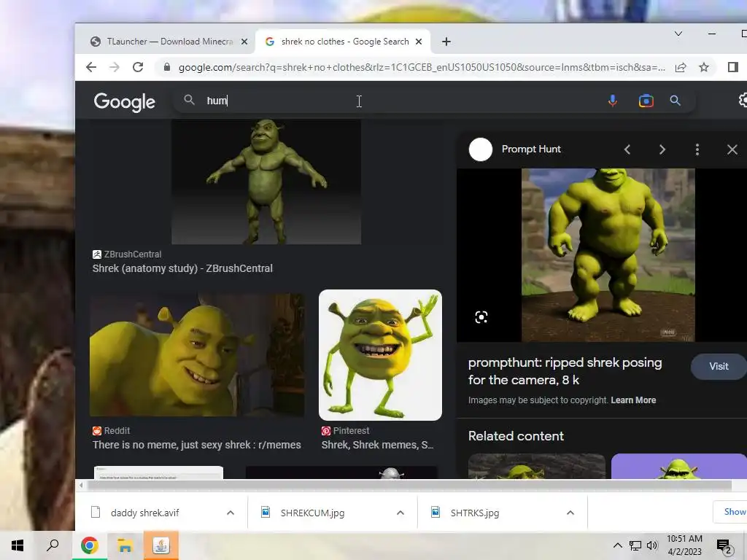Select the Pinterest Shrek Mike Wazowski thumbnail
The image size is (747, 560).
click(x=380, y=355)
